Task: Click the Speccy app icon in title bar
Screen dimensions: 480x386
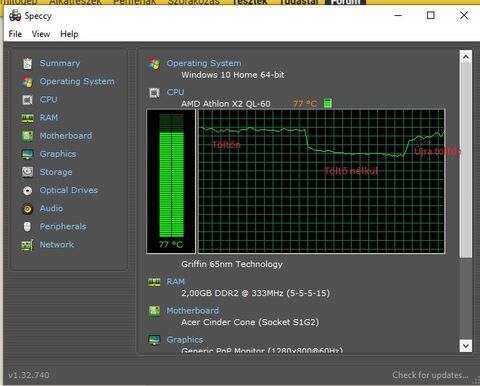Action: [15, 16]
